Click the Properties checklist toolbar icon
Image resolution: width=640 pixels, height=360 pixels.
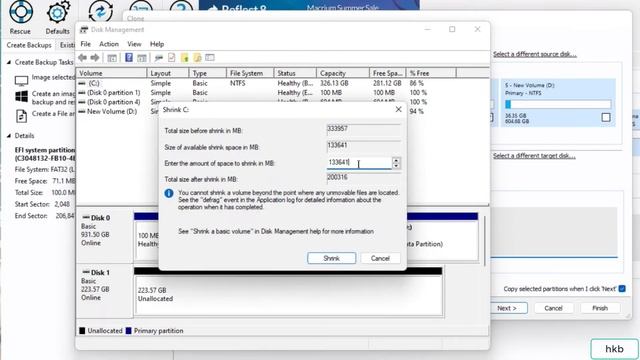click(x=171, y=58)
